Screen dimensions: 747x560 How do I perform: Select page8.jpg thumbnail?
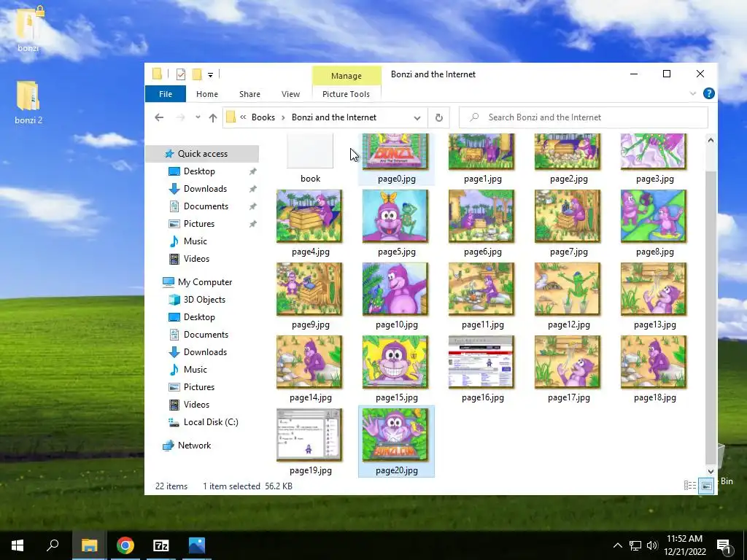coord(654,216)
